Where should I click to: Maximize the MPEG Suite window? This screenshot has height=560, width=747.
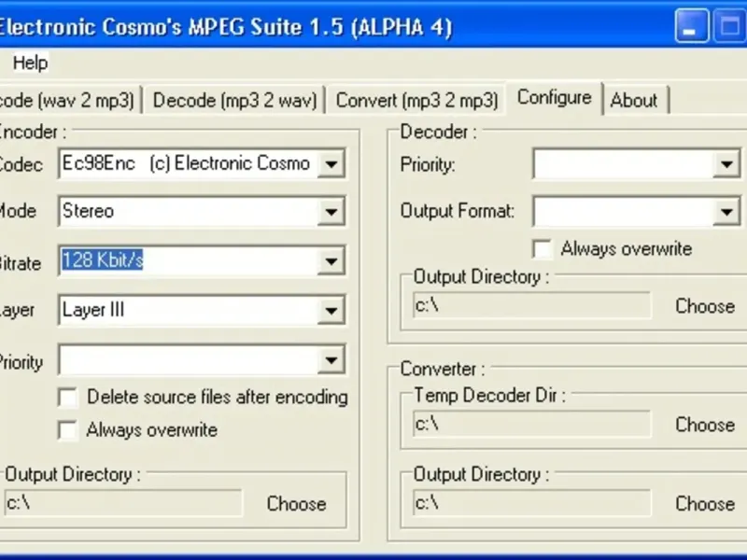(x=729, y=27)
